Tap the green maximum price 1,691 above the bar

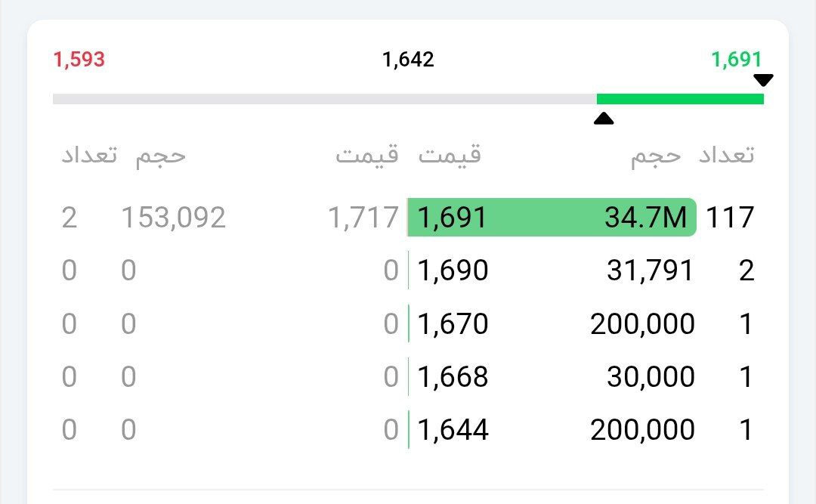pos(736,60)
